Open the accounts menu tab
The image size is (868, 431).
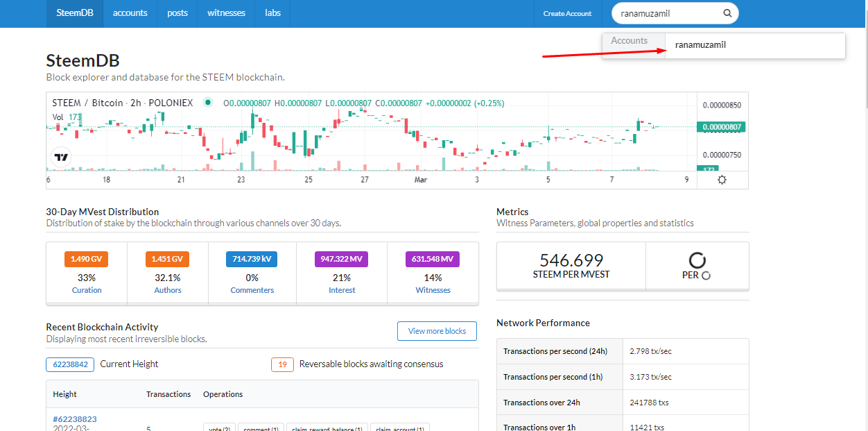tap(130, 13)
